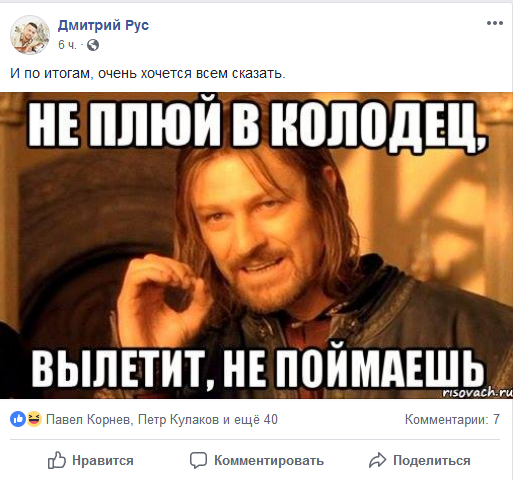
Task: Toggle the Нравится like button
Action: point(90,460)
